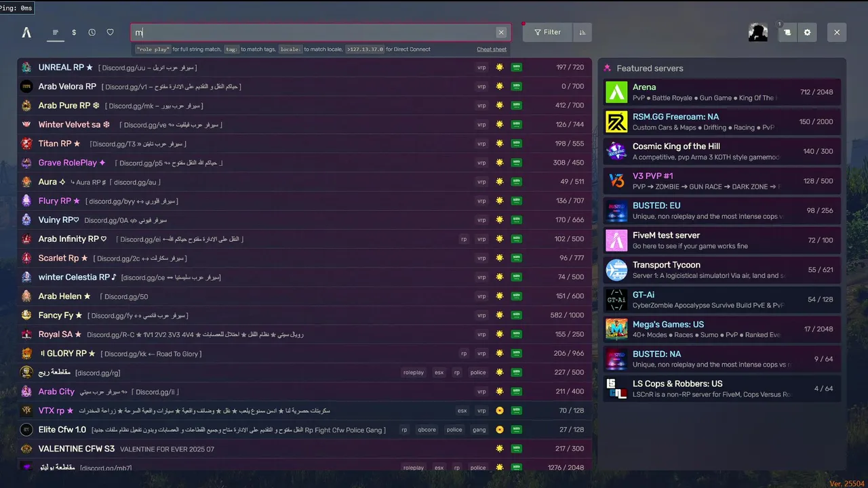The width and height of the screenshot is (868, 488).
Task: Open Mega's Games: US featured server
Action: click(722, 329)
